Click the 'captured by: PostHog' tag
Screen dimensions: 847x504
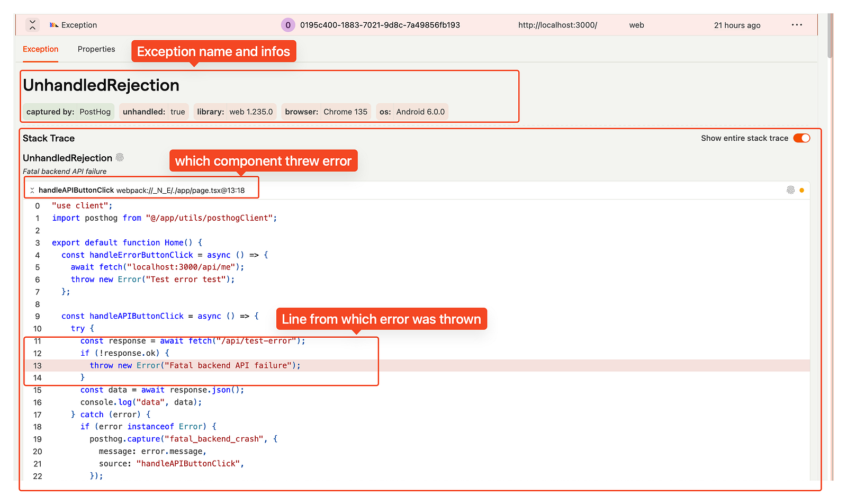click(x=68, y=112)
